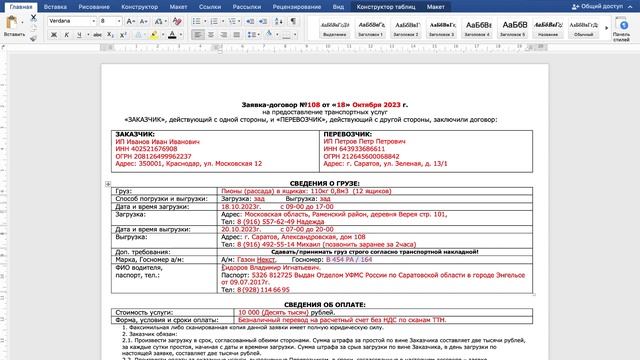Click text 'Сидоров Владимир Игнатьевич.'
The image size is (640, 360).
271,268
